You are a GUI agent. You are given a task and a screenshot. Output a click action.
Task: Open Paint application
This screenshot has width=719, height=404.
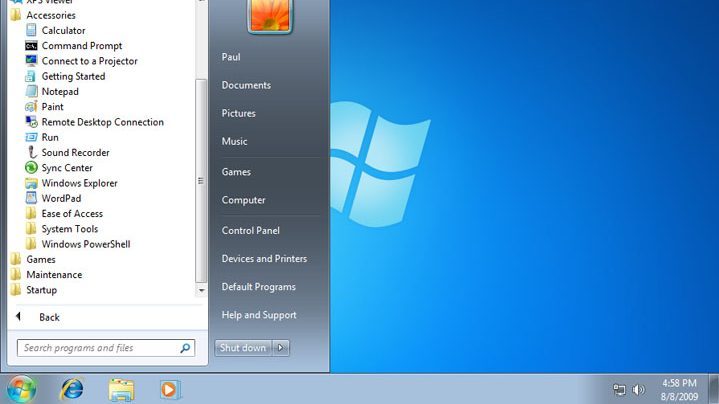52,107
